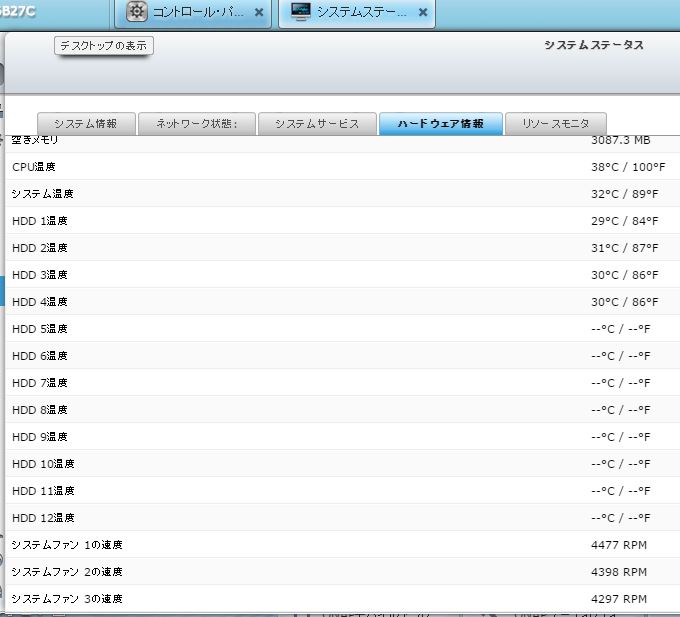Click the 4398 RPM fan value
This screenshot has height=617, width=680.
pos(618,572)
